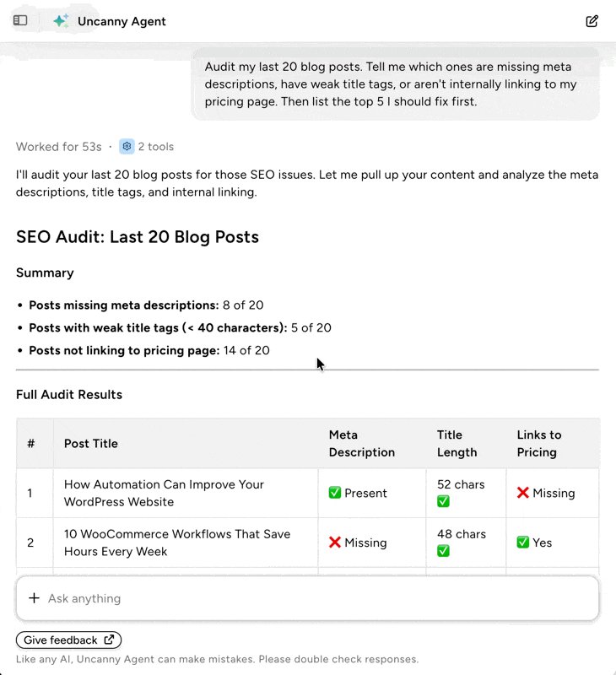The width and height of the screenshot is (616, 675).
Task: Click the user message bubble about auditing posts
Action: (x=395, y=84)
